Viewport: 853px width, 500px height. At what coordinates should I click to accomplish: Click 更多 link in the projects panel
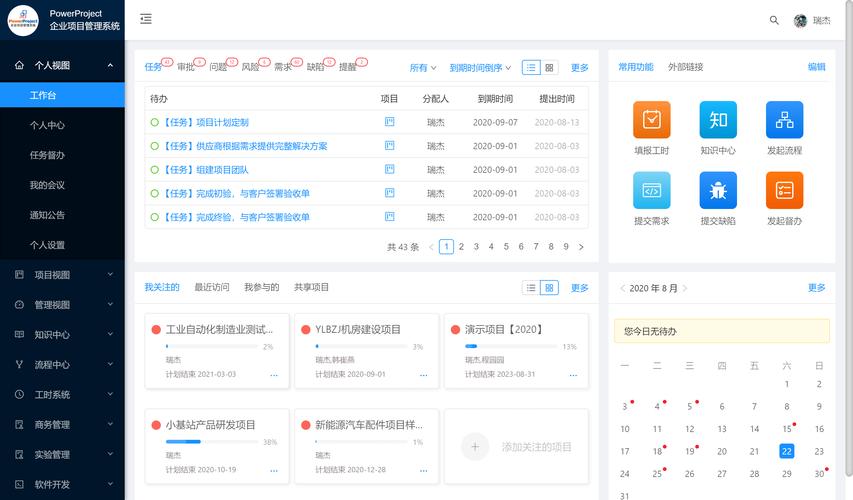(579, 288)
